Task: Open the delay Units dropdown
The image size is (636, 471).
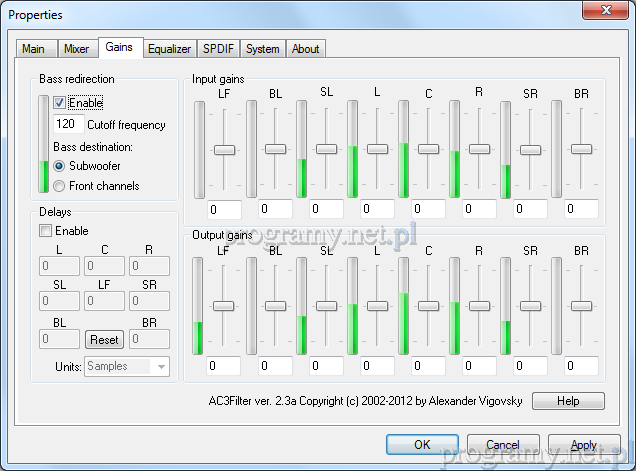Action: (x=127, y=366)
